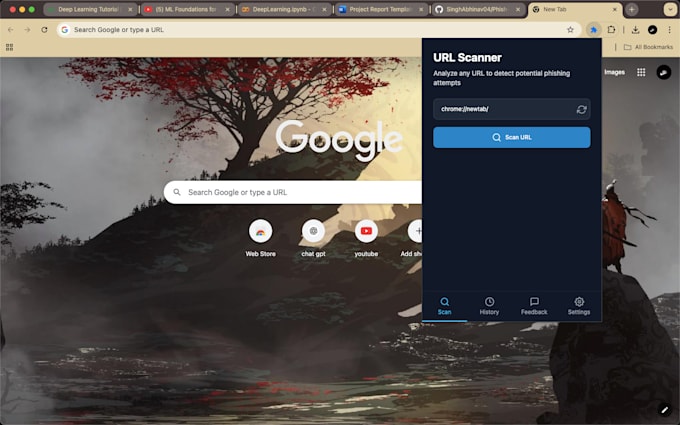
Task: Close the ML Foundations tab
Action: coord(227,9)
